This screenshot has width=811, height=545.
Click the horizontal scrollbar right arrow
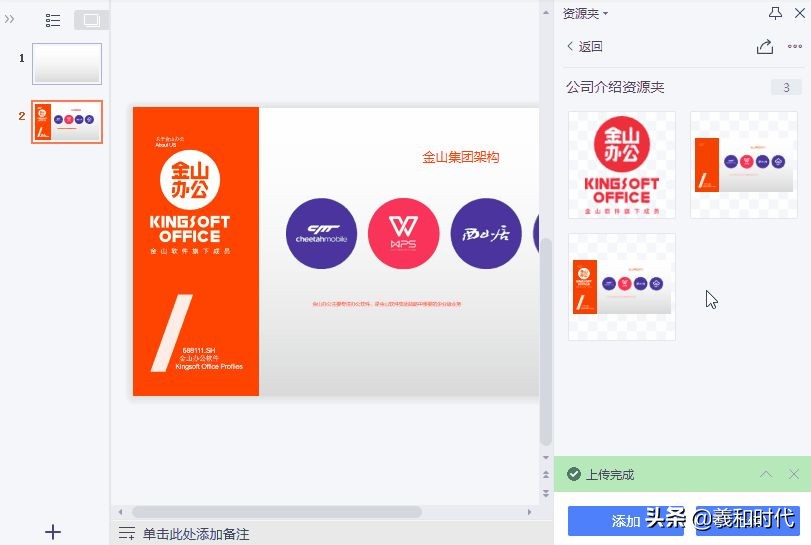click(529, 512)
